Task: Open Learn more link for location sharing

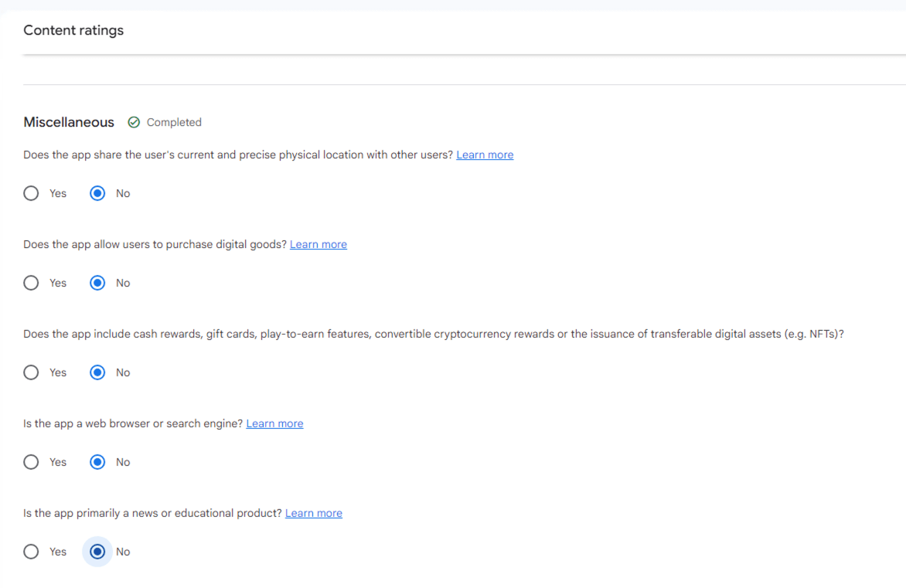Action: click(x=485, y=155)
